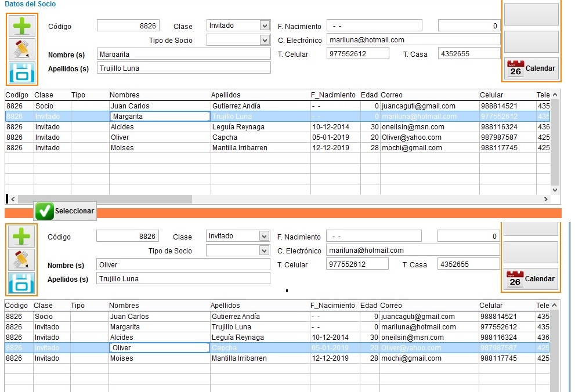Click the green plus add icon in top form
Viewport: 575px width, 392px height.
[21, 26]
